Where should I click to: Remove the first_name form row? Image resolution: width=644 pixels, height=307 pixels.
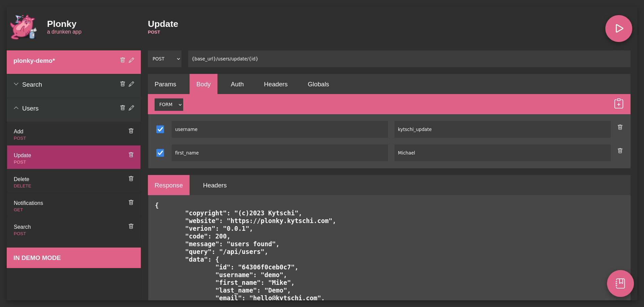[620, 151]
